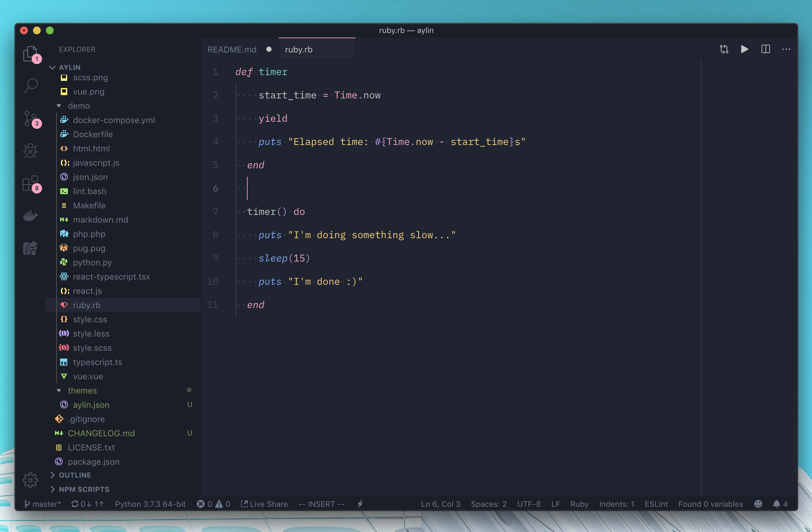
Task: Select the ruby.rb editor tab
Action: point(299,50)
